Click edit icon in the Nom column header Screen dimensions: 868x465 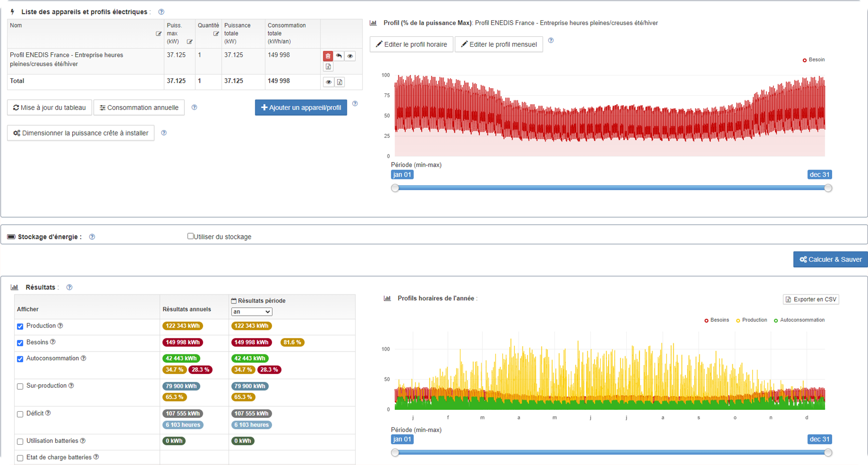pos(158,34)
